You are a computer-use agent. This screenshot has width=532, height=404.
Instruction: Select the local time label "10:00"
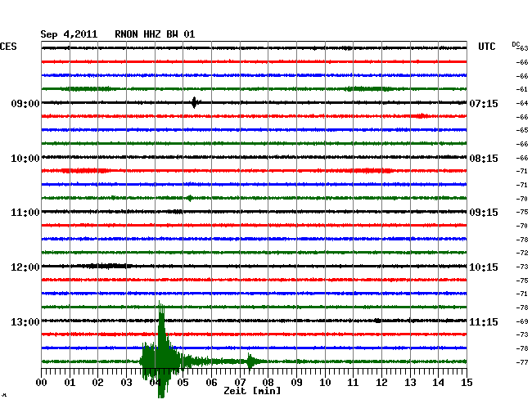[x=25, y=159]
